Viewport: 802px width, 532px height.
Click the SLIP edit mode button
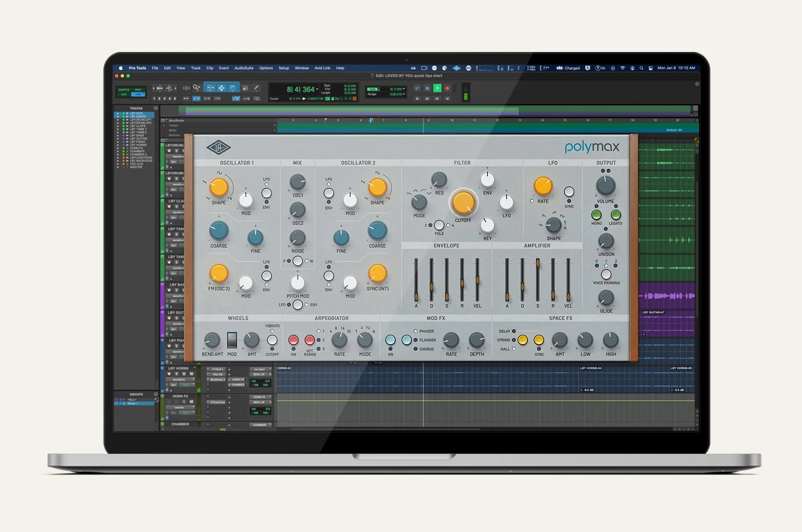coord(124,94)
